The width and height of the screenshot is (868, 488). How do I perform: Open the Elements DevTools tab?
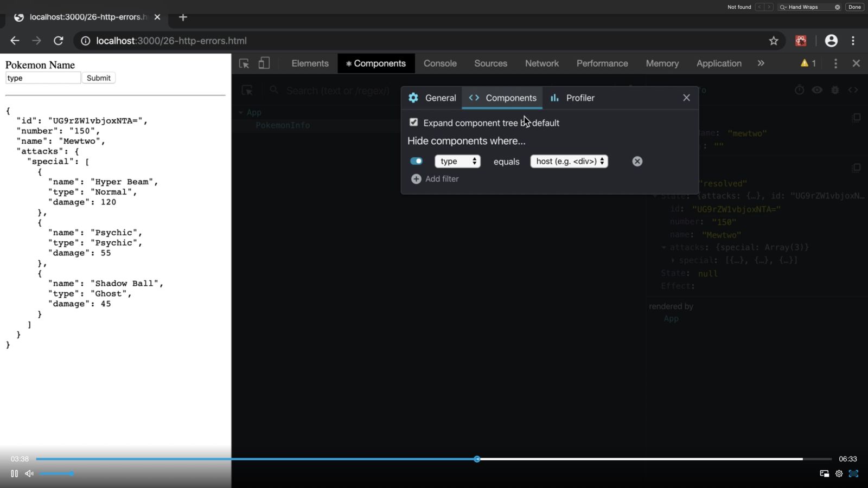point(310,63)
